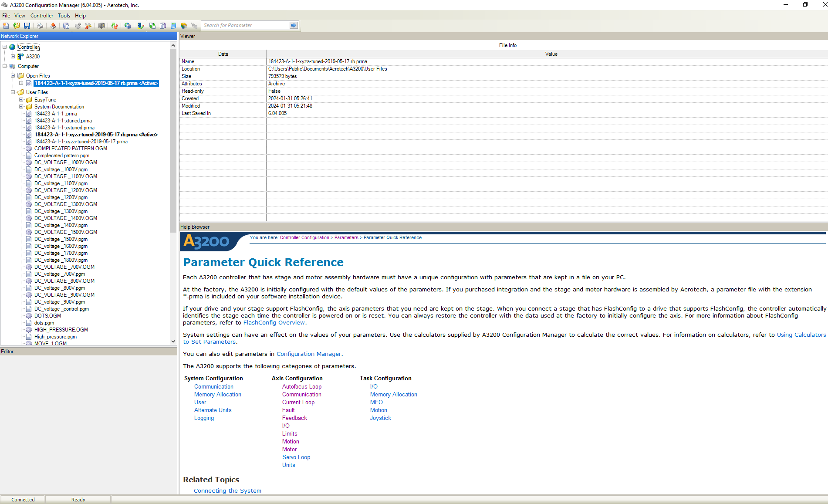The image size is (828, 504).
Task: Click the safe vault toolbar icon
Action: click(101, 26)
